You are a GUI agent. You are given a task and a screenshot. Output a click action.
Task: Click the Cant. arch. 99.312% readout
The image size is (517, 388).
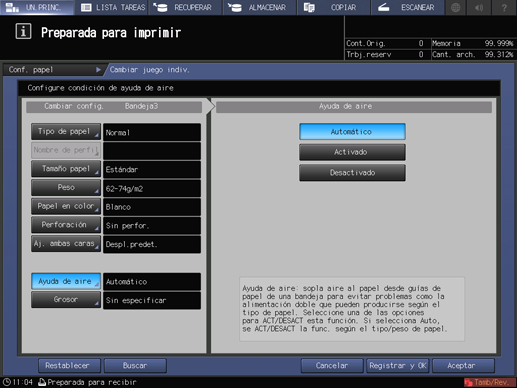click(472, 55)
